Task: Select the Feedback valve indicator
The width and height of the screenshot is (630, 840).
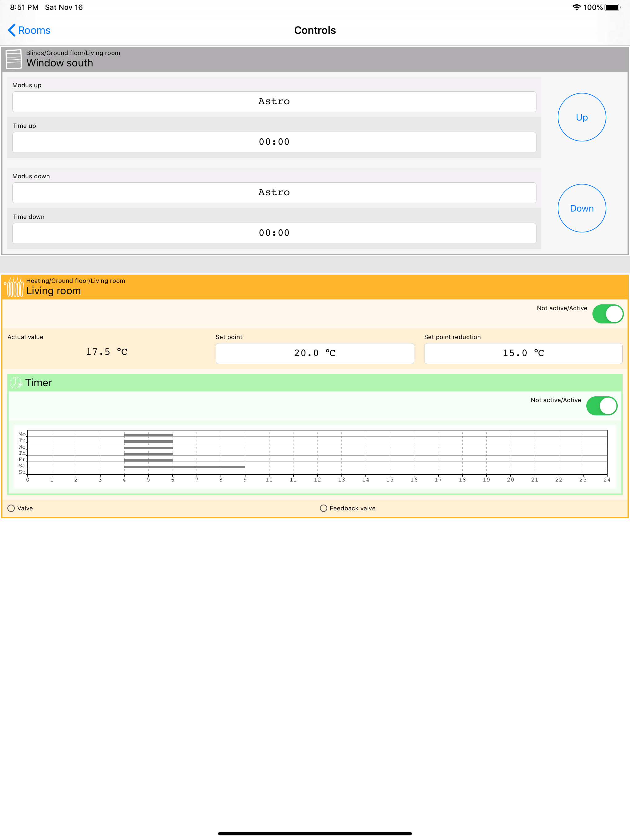Action: tap(323, 508)
